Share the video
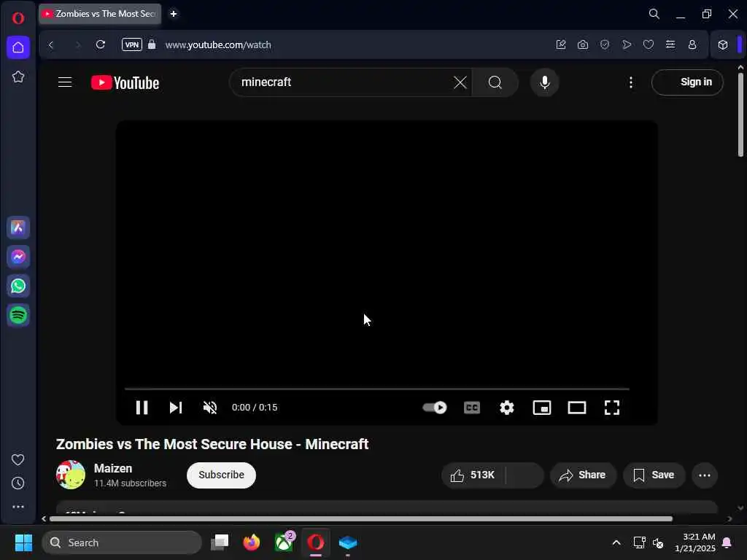Viewport: 747px width, 560px height. click(583, 475)
